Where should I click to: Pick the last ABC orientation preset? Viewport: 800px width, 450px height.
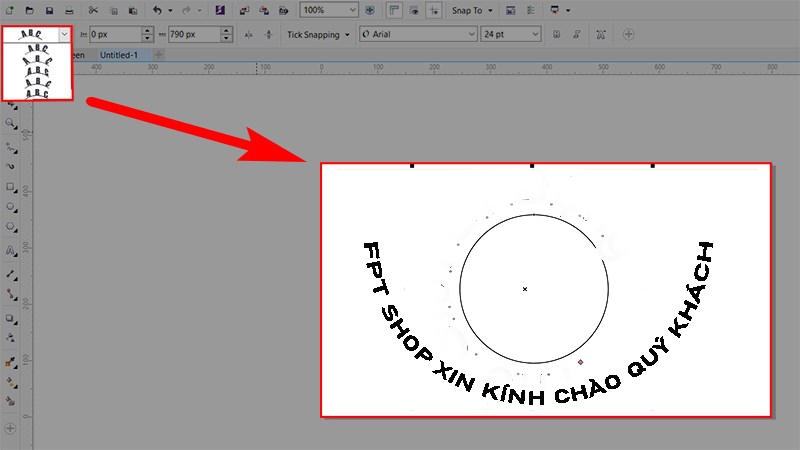point(37,93)
